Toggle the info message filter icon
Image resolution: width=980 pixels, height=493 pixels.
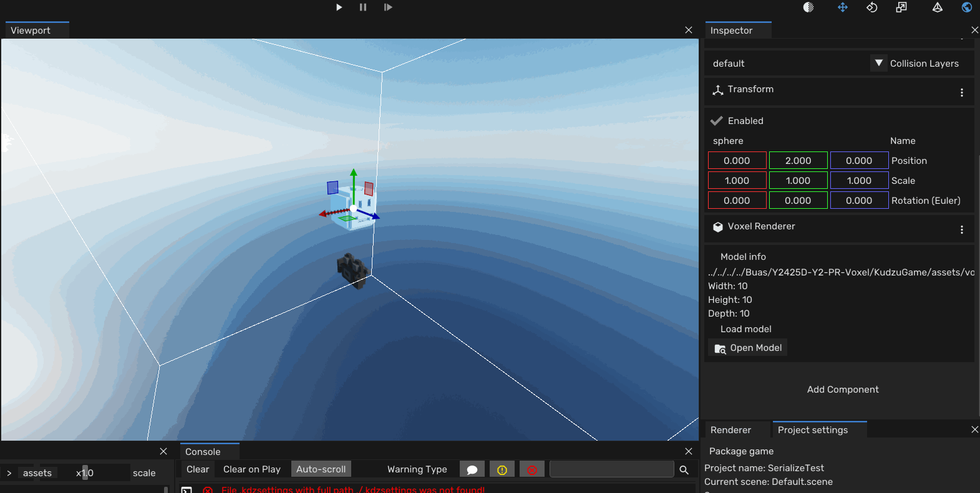472,469
